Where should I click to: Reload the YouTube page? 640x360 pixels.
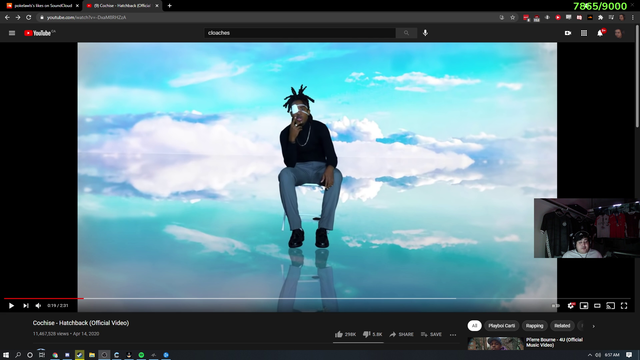(29, 18)
